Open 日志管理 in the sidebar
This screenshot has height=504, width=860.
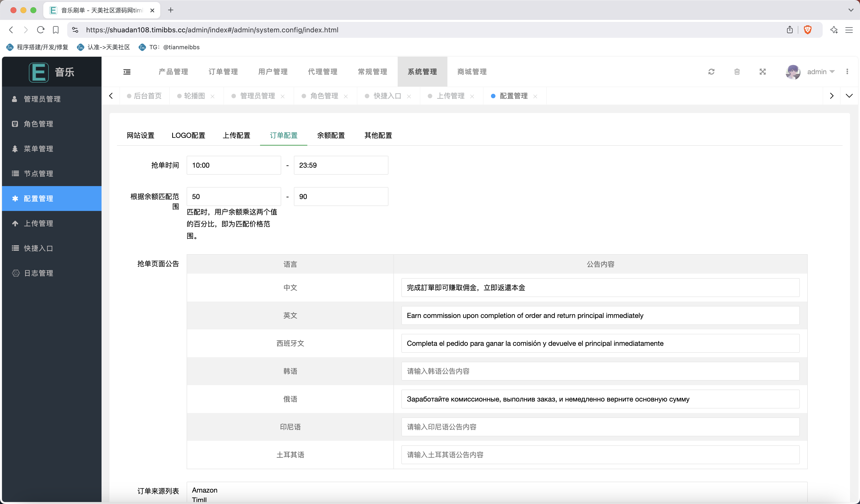(52, 273)
